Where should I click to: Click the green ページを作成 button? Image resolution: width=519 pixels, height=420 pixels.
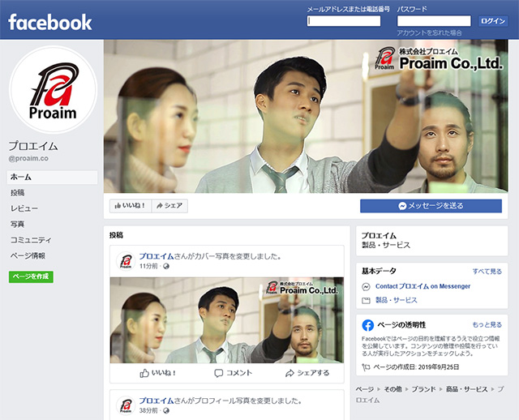click(x=31, y=276)
